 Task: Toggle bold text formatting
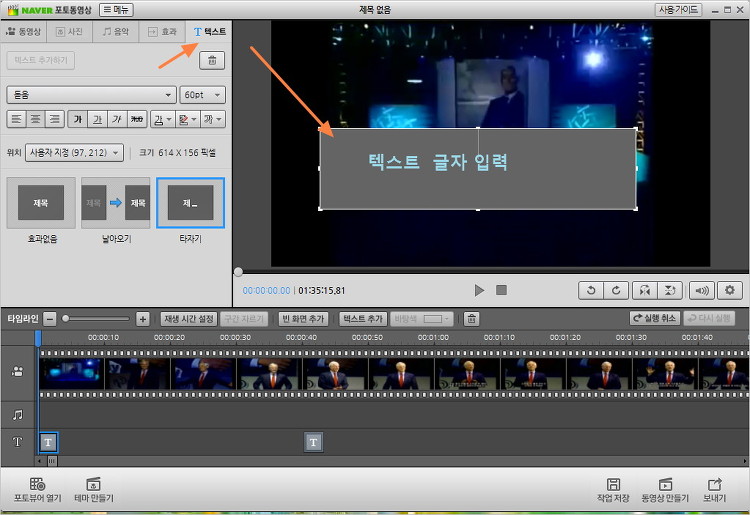(x=77, y=120)
